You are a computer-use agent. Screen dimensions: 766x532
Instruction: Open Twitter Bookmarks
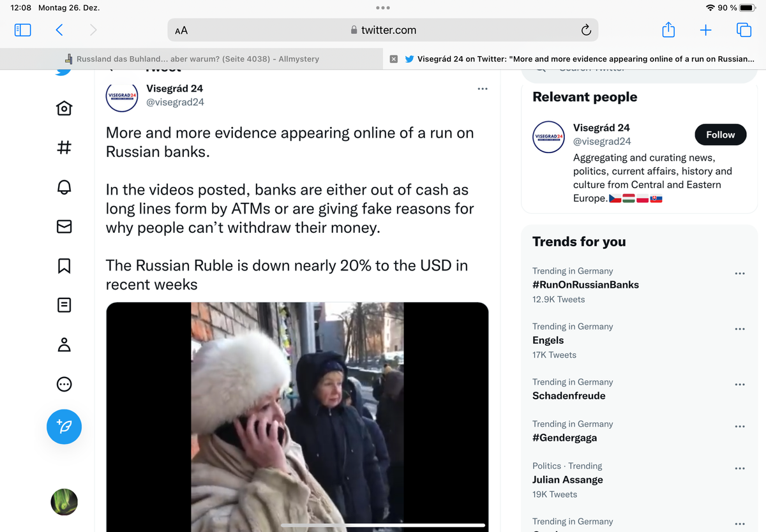pos(64,266)
